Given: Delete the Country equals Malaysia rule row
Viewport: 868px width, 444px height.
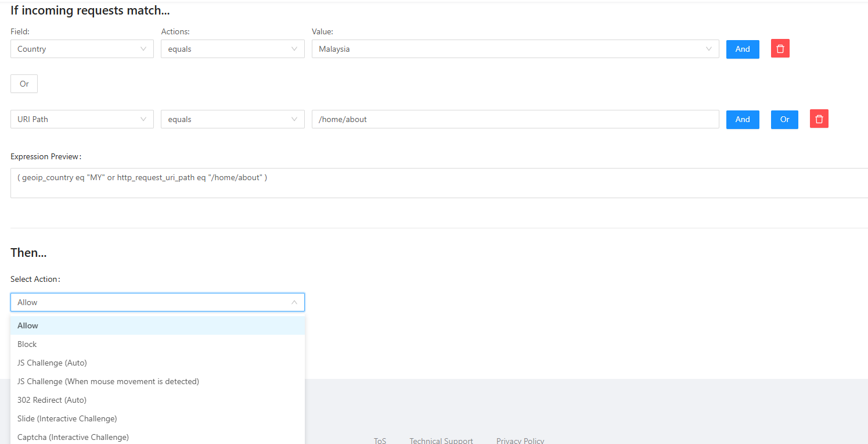Looking at the screenshot, I should coord(780,49).
